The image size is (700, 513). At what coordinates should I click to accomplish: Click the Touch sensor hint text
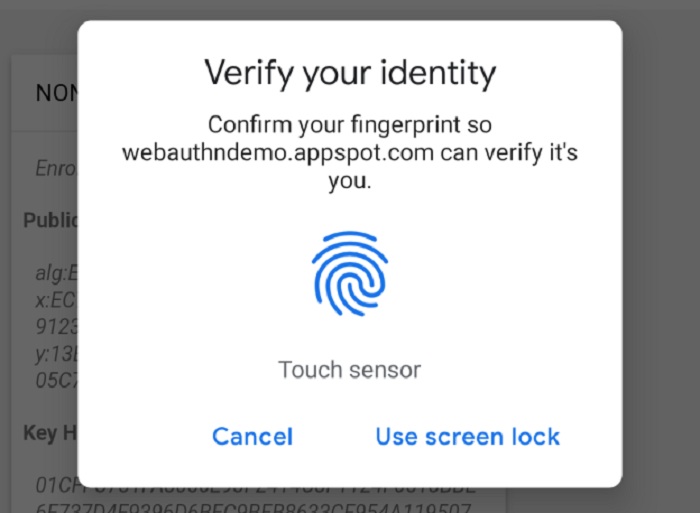pos(350,370)
